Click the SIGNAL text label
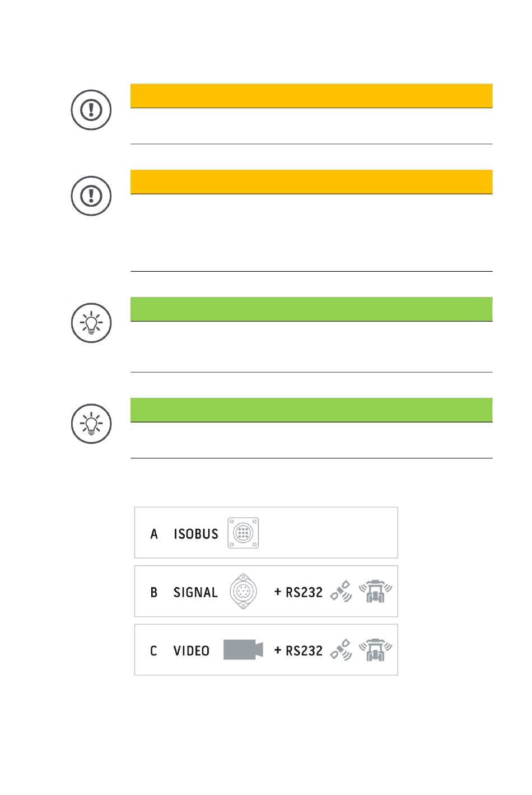This screenshot has height=795, width=532. (195, 592)
